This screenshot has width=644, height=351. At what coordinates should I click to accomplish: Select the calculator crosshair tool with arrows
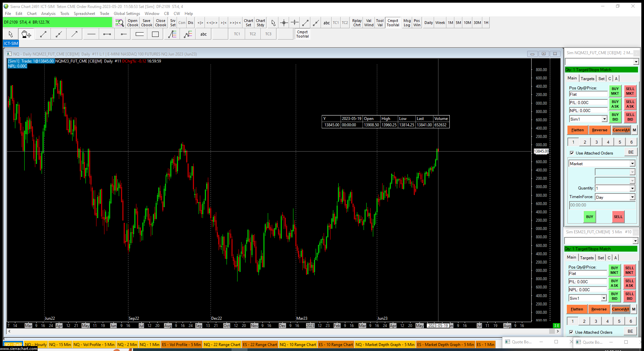click(x=294, y=23)
